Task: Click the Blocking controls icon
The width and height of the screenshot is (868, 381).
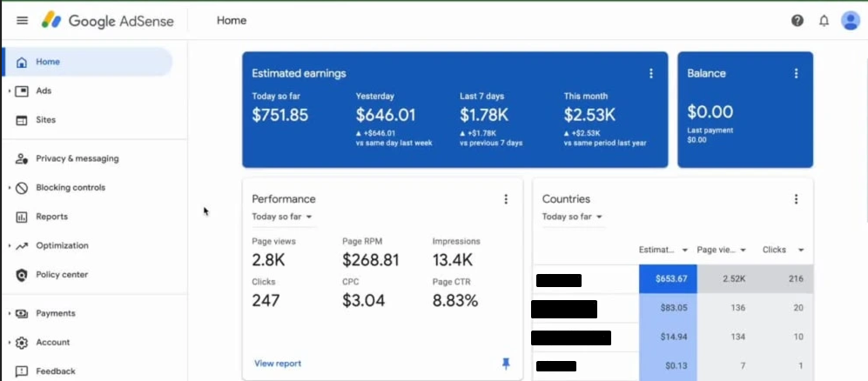Action: 22,188
